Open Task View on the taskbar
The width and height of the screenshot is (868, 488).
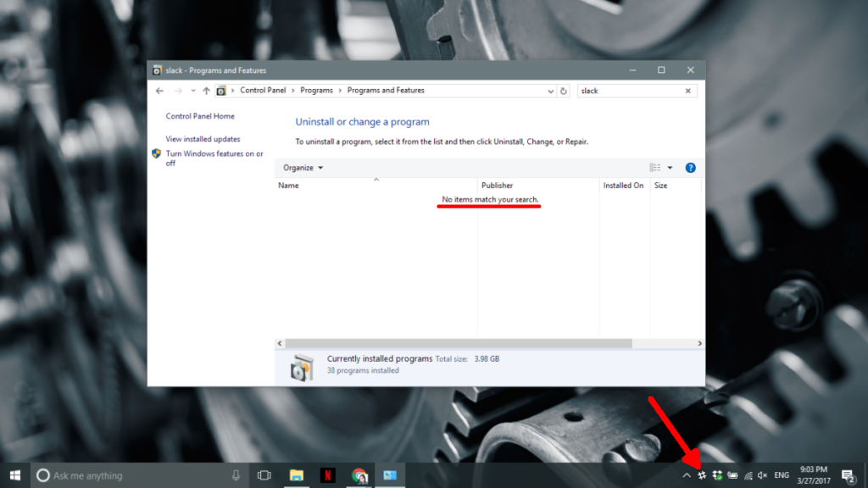coord(264,475)
